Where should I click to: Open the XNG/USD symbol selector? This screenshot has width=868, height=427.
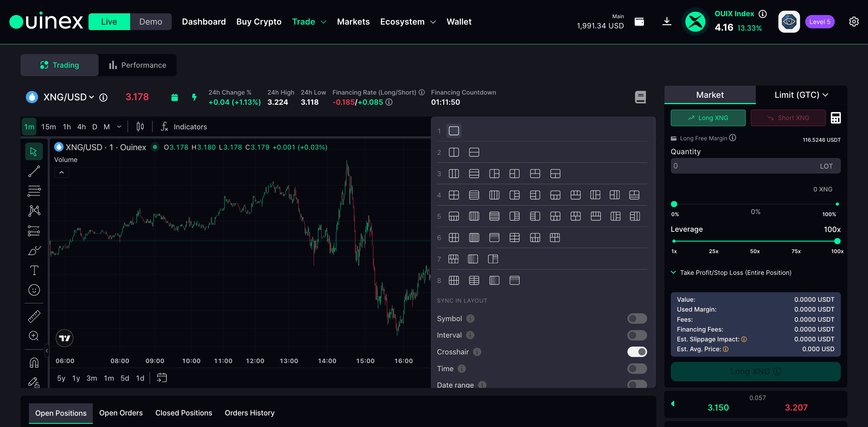click(x=69, y=97)
